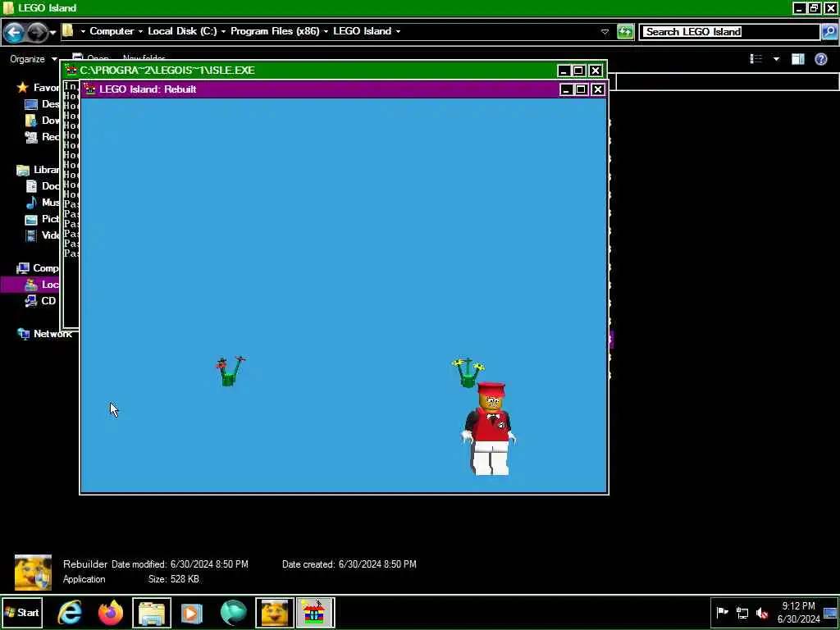Select Documents library in navigation pane
This screenshot has width=840, height=630.
pos(43,186)
